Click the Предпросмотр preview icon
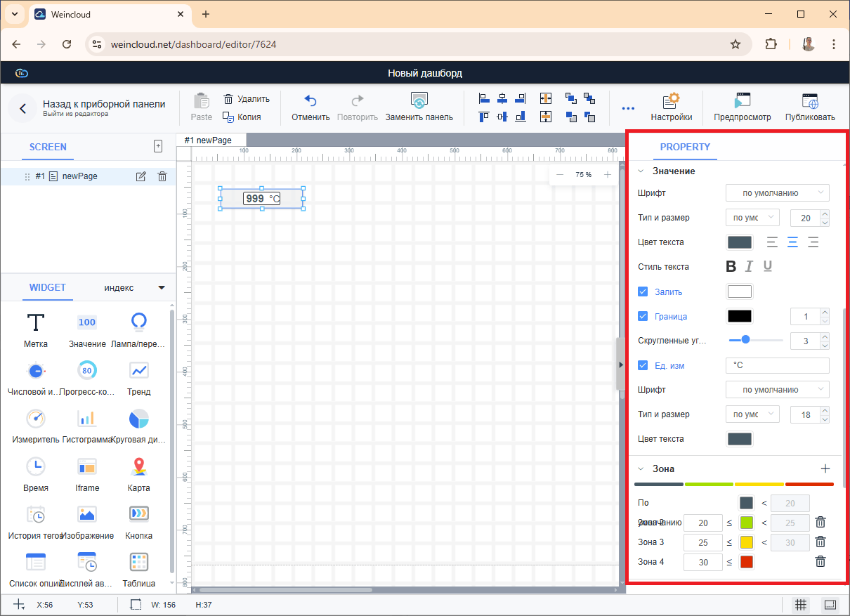 (x=742, y=100)
